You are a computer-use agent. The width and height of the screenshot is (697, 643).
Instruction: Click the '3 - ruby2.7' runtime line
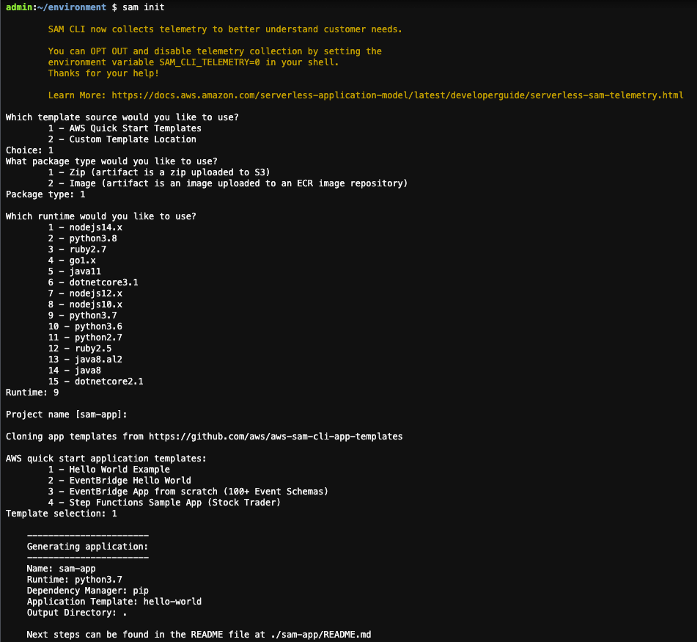pos(77,249)
